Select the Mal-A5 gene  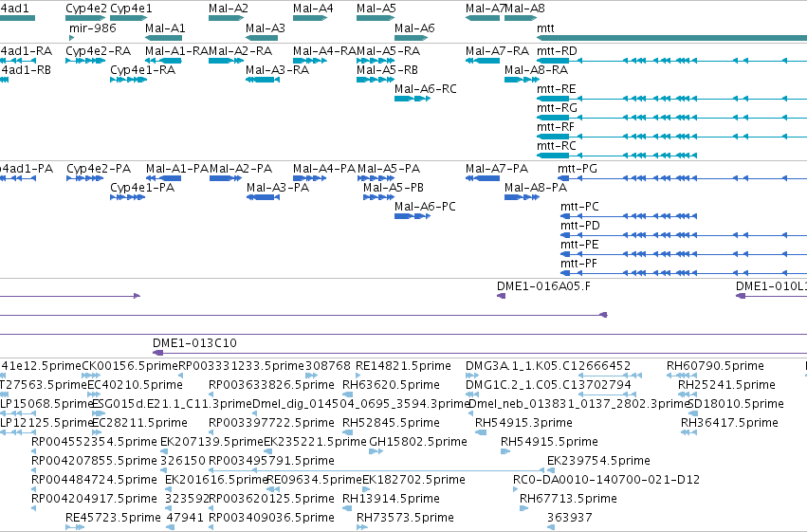(376, 18)
